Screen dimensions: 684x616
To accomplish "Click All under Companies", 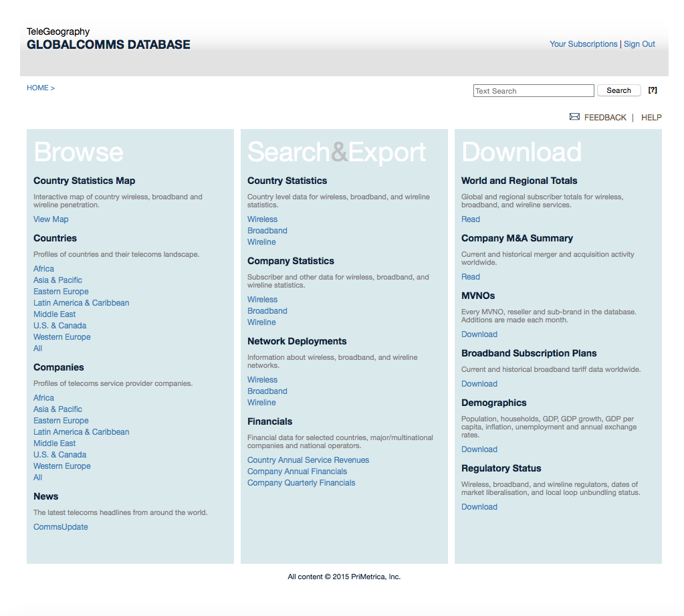I will pyautogui.click(x=38, y=478).
